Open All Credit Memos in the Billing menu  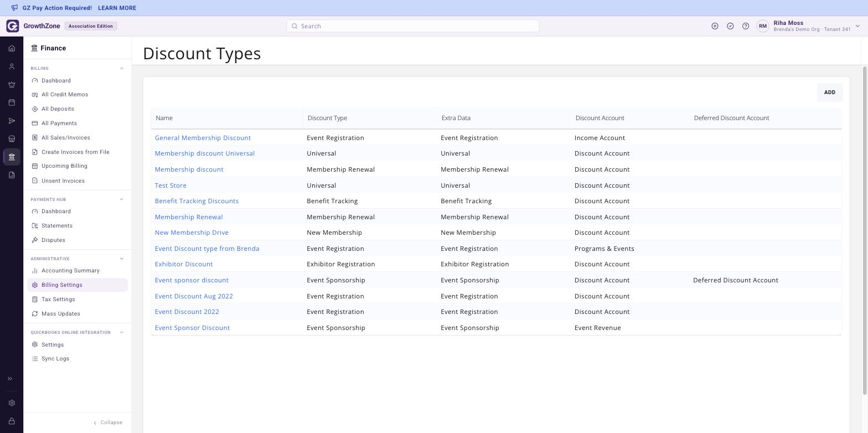coord(65,95)
